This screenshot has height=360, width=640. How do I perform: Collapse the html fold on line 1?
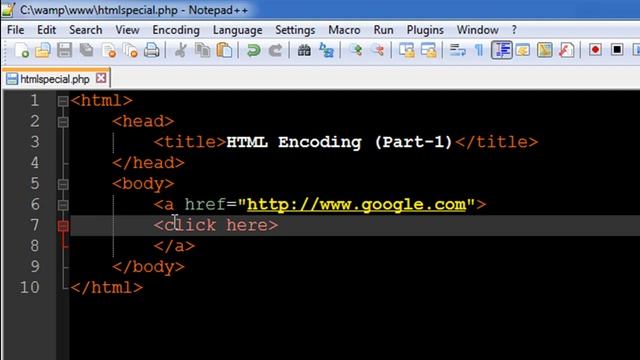(63, 101)
